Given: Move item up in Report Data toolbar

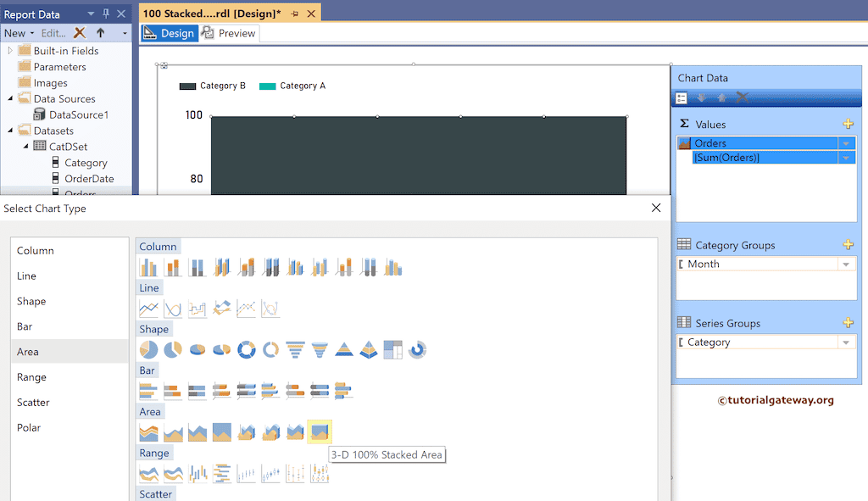Looking at the screenshot, I should [100, 33].
